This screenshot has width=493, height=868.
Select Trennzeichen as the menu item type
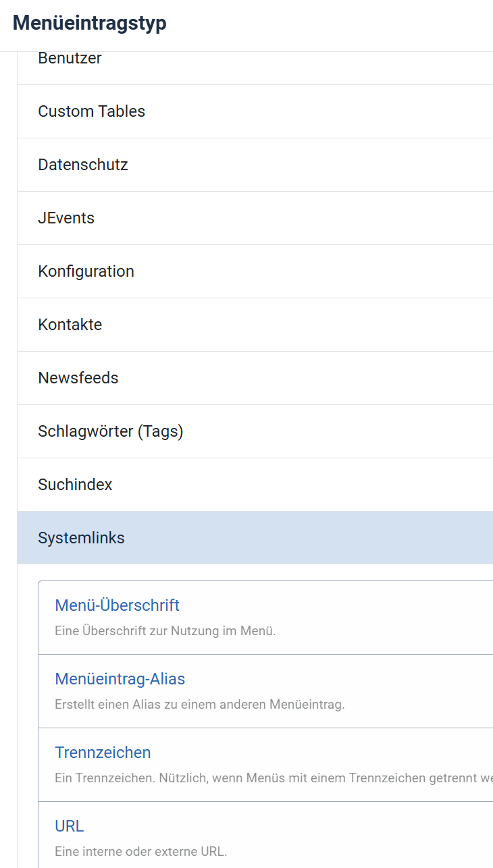(103, 753)
